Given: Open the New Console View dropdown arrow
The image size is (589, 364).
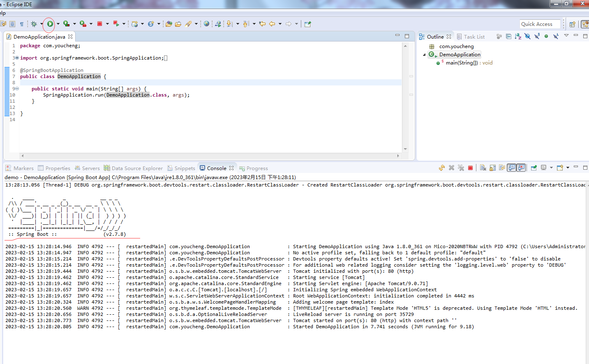Looking at the screenshot, I should (x=568, y=168).
